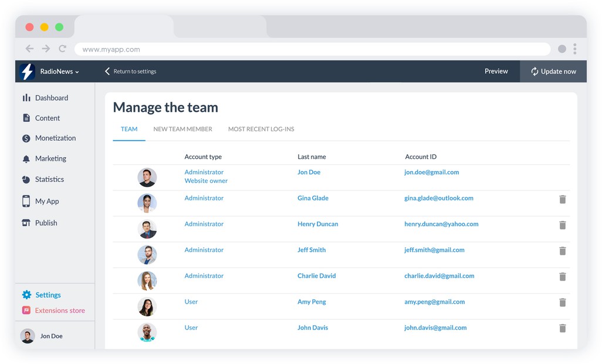Select the Marketing bell icon
The height and width of the screenshot is (364, 602).
tap(26, 159)
